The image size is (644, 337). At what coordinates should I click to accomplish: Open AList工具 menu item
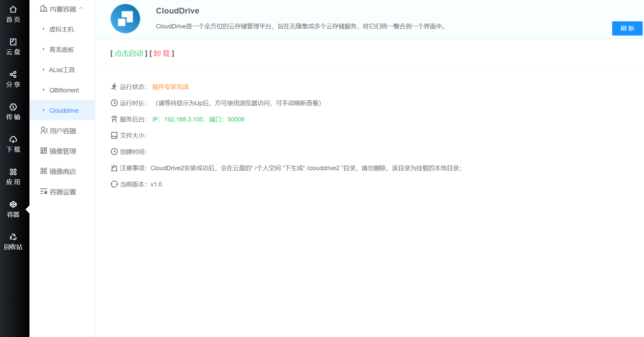[x=62, y=70]
